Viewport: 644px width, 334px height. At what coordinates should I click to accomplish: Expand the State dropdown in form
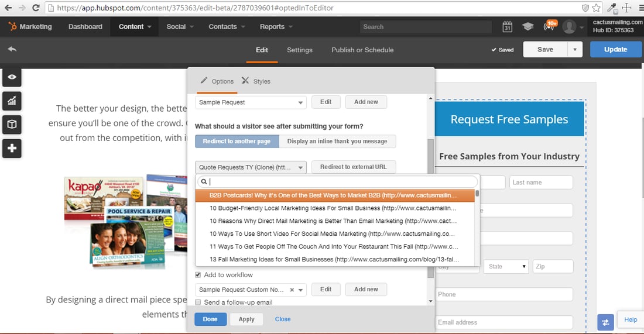click(506, 266)
